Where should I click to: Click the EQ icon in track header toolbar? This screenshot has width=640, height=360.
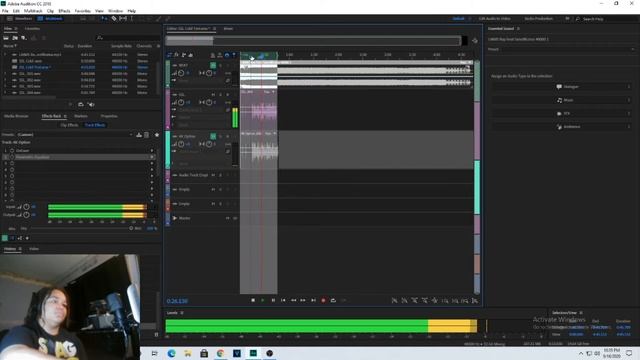pyautogui.click(x=191, y=55)
